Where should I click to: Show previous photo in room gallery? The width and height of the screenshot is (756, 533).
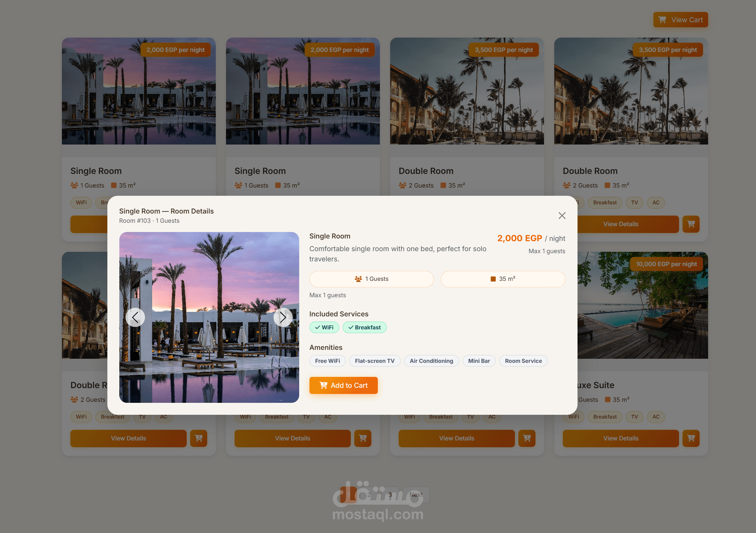[135, 317]
